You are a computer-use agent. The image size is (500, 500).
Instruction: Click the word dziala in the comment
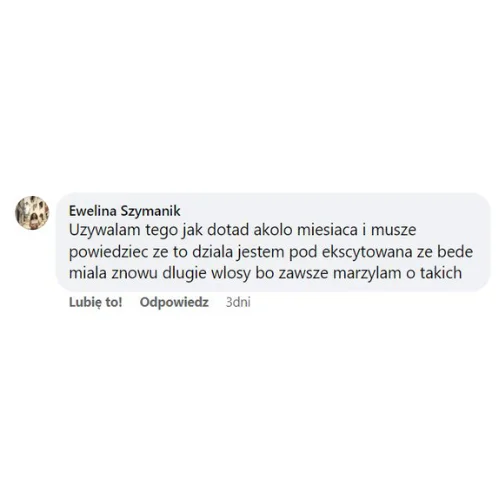(x=212, y=252)
